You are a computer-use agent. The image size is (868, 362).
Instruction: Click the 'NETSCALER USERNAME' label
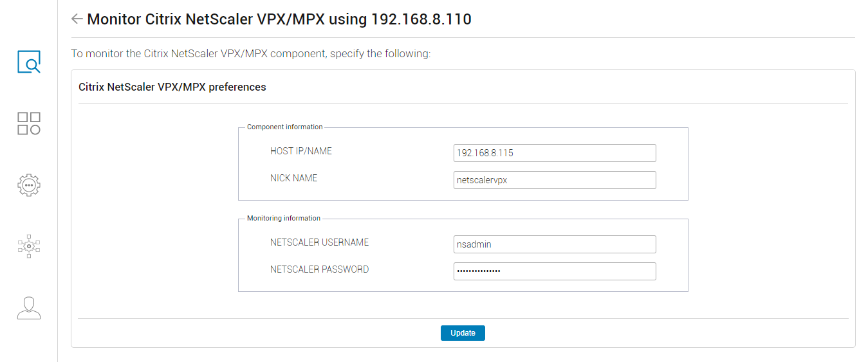320,243
